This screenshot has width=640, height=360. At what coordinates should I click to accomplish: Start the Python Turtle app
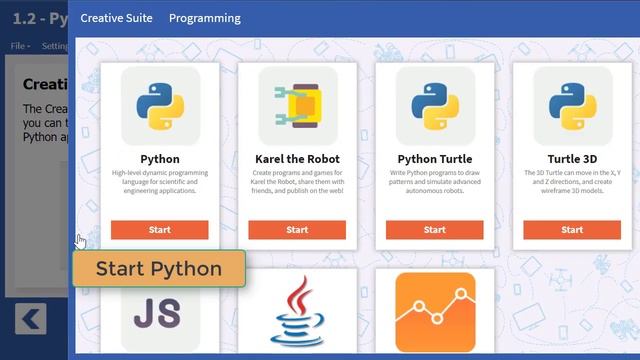435,230
